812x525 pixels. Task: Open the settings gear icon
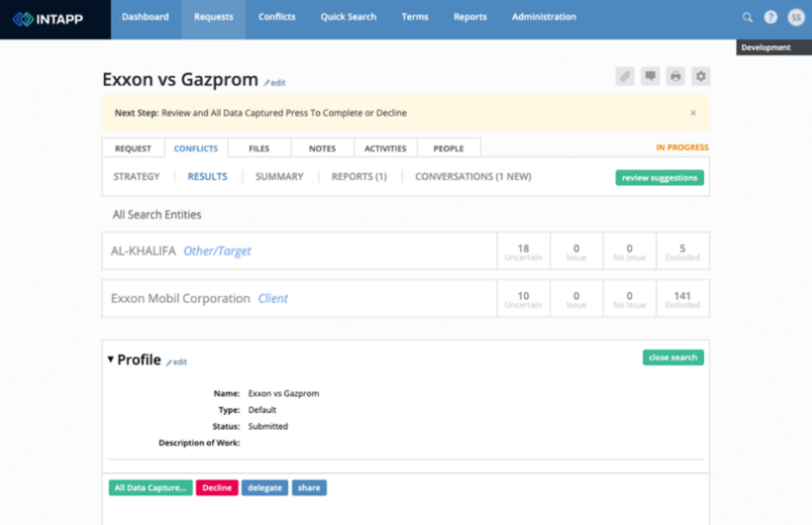coord(701,76)
